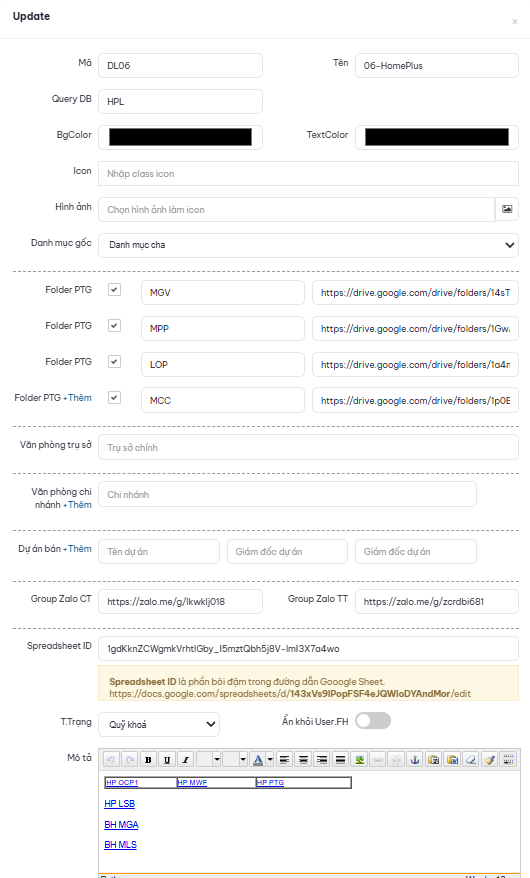This screenshot has width=530, height=878.
Task: Click the redo icon in the editor toolbar
Action: point(129,759)
